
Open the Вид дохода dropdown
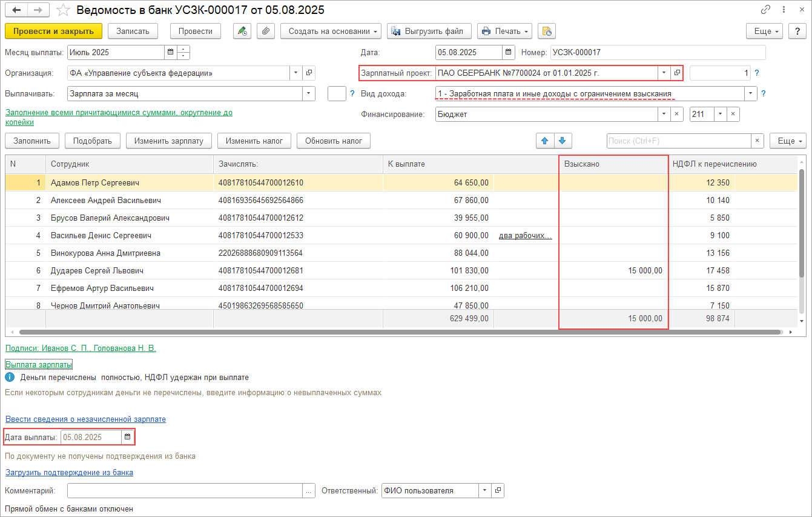click(751, 93)
